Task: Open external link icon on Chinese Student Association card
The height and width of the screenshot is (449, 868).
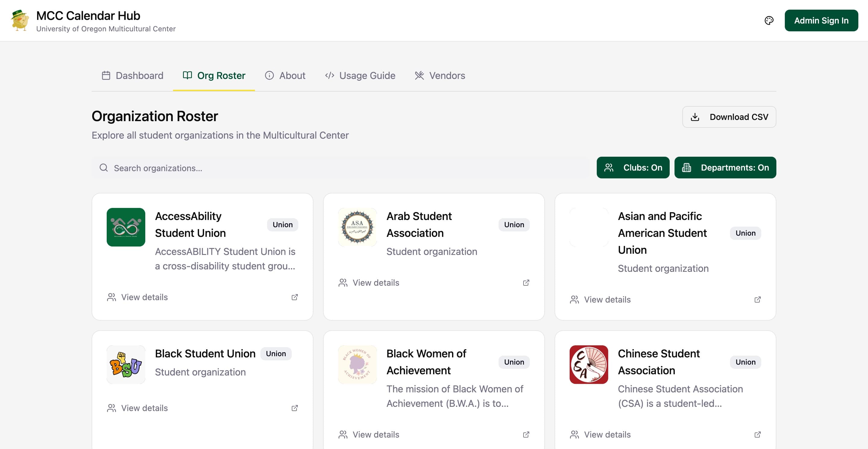Action: [757, 435]
